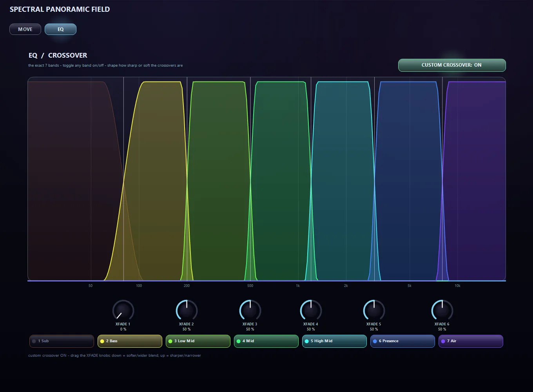Click the cyan High Mid band region
This screenshot has height=392, width=533.
coord(343,180)
